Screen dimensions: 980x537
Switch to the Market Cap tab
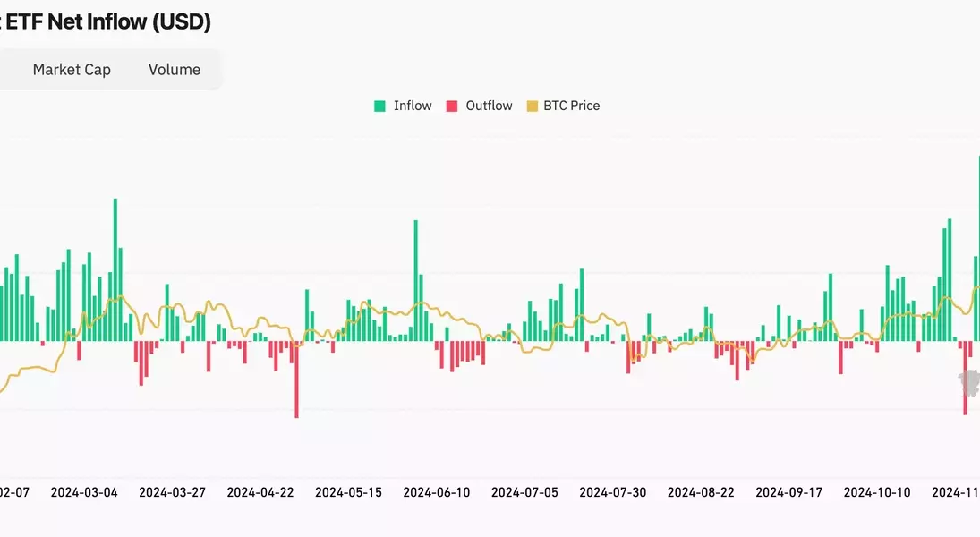click(72, 70)
